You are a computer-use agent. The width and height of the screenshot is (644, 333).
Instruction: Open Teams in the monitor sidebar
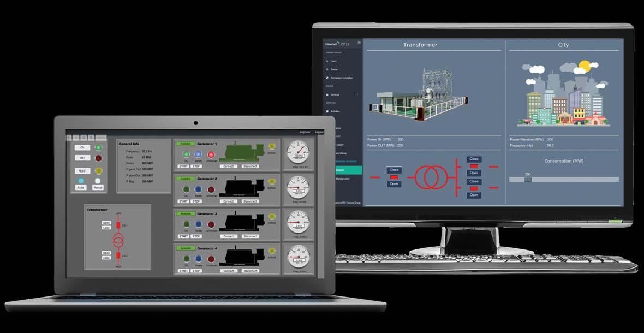pyautogui.click(x=334, y=69)
